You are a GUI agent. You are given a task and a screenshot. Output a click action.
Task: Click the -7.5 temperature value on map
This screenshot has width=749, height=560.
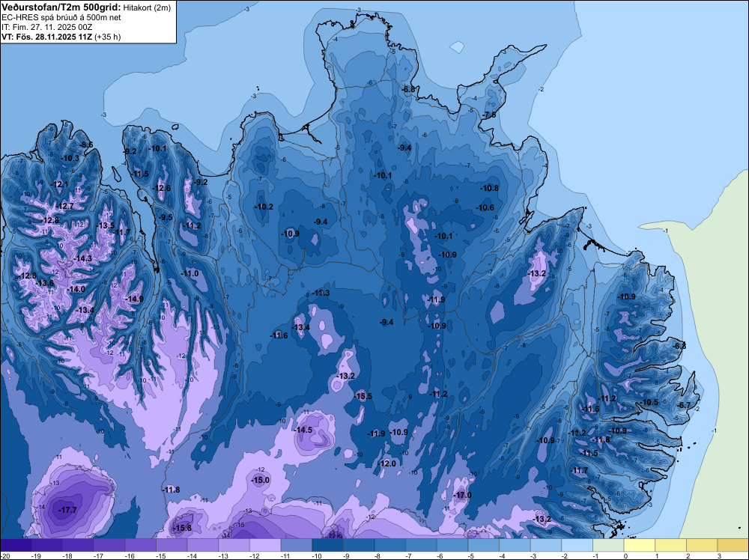490,115
